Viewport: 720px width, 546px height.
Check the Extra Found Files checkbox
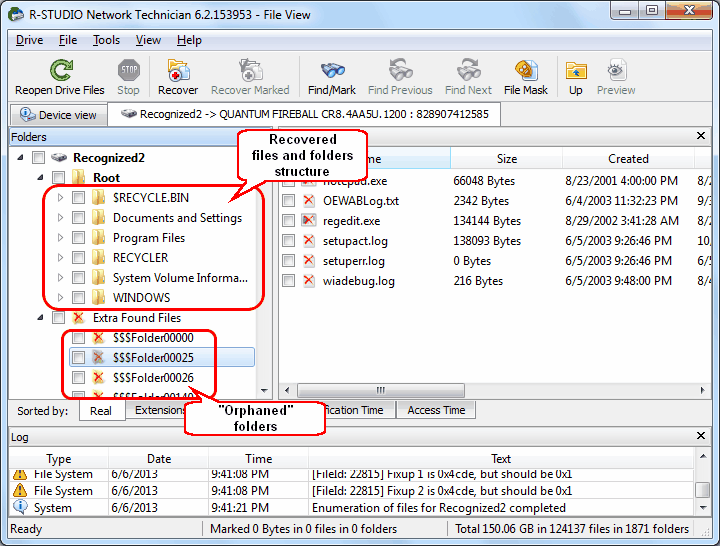pos(59,317)
